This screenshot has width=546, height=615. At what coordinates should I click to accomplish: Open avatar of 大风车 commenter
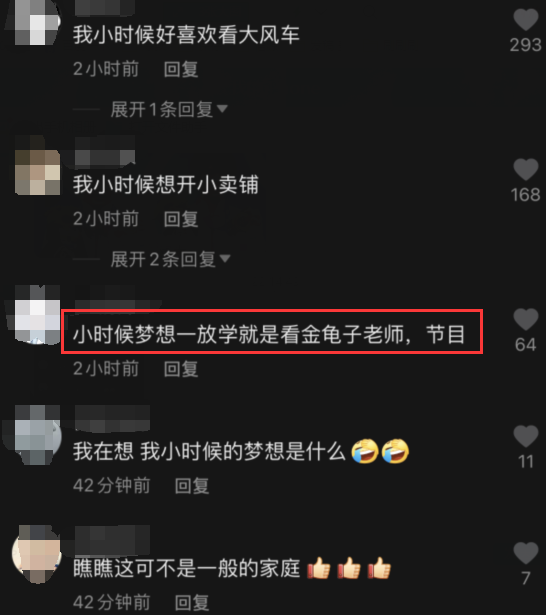37,22
